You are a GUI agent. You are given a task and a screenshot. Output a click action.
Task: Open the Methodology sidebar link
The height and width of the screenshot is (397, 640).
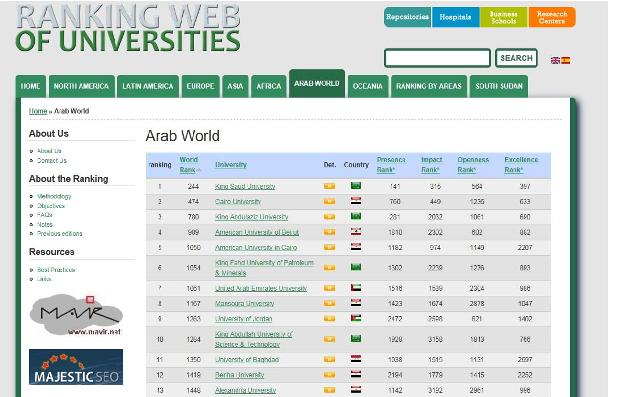click(x=54, y=196)
